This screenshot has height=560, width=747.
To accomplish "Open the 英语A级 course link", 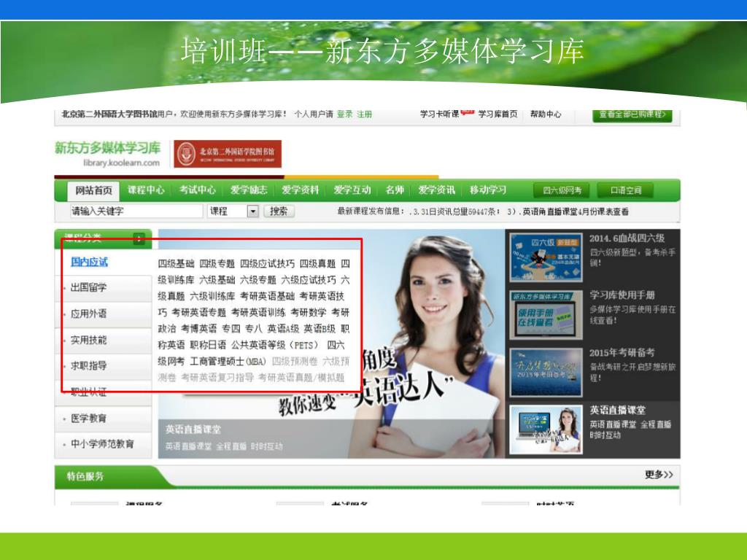I will pyautogui.click(x=284, y=329).
